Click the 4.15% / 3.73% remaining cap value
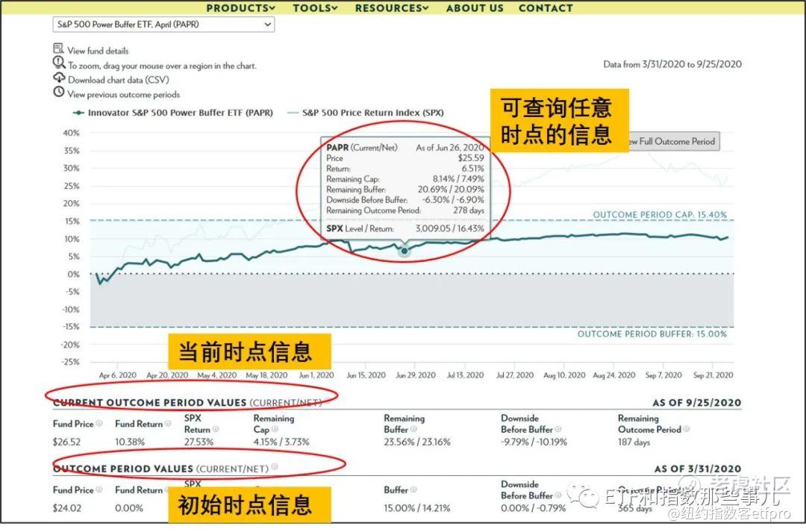This screenshot has height=532, width=806. click(281, 442)
